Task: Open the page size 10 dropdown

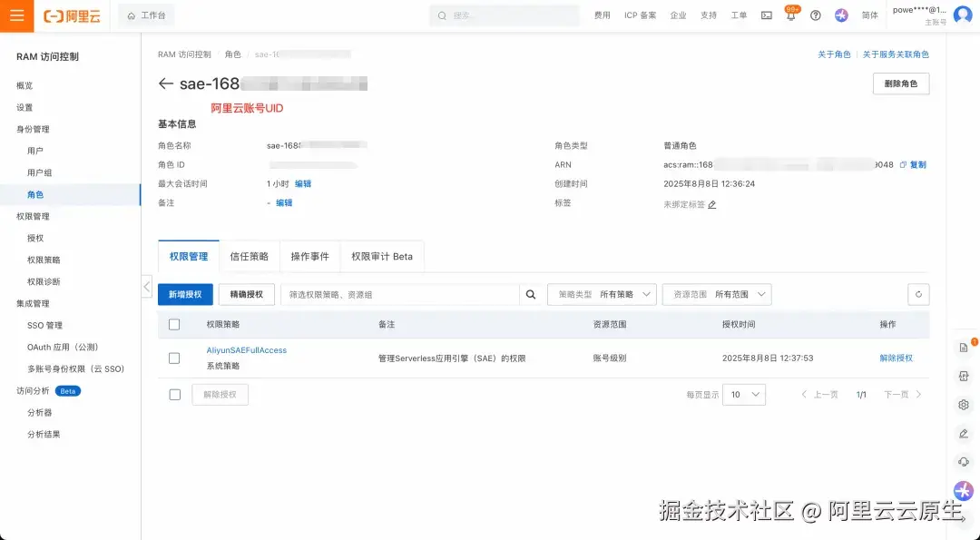Action: pyautogui.click(x=744, y=395)
